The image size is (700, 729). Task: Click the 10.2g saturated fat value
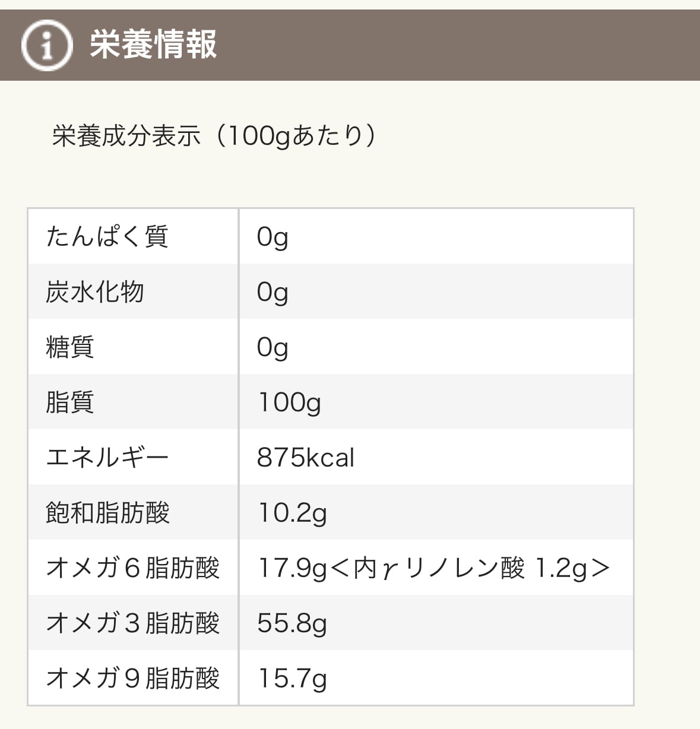point(292,513)
